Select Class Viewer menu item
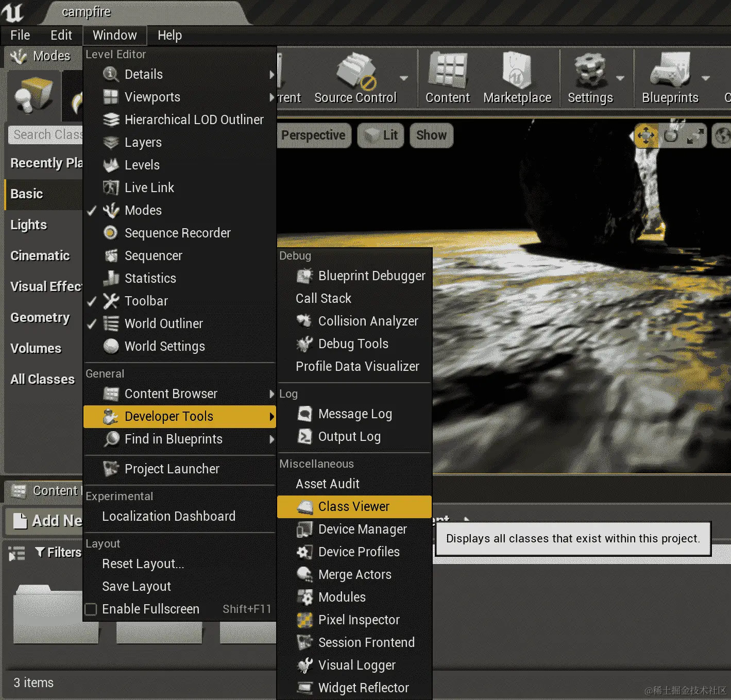Image resolution: width=731 pixels, height=700 pixels. click(354, 506)
